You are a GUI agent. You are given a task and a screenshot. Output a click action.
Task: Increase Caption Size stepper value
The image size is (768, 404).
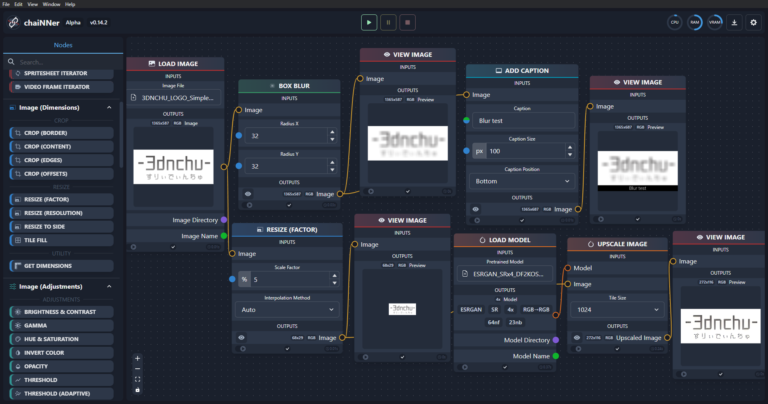570,147
